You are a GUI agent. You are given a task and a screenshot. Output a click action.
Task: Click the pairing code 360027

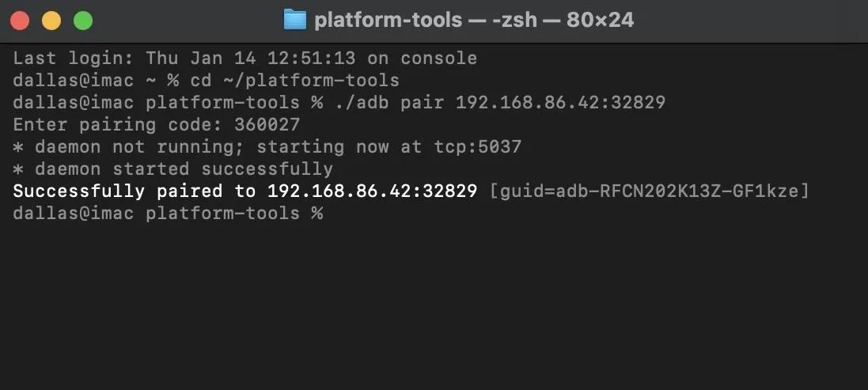267,124
